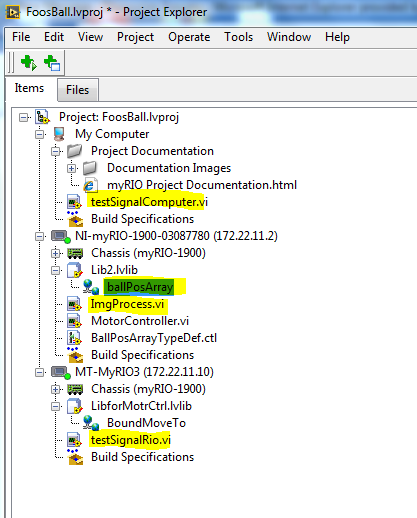This screenshot has height=518, width=417.
Task: Open the Operate menu
Action: pyautogui.click(x=189, y=37)
